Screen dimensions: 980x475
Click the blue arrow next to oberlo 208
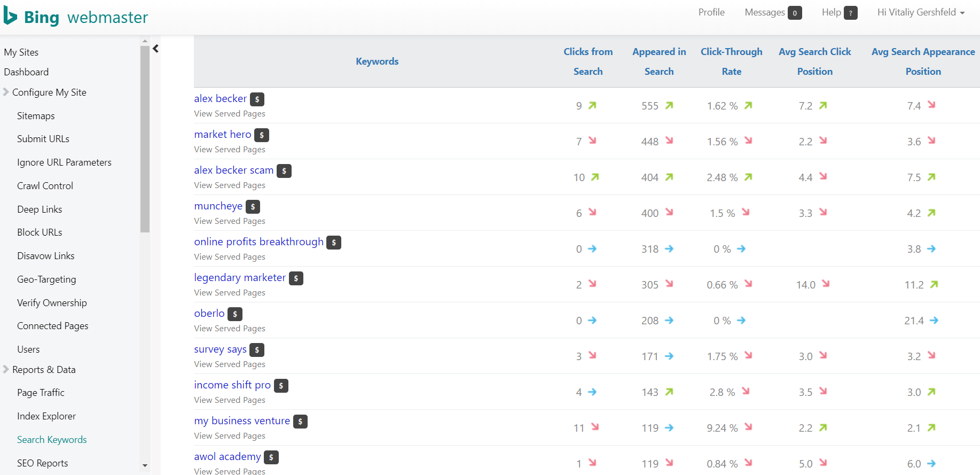coord(669,320)
